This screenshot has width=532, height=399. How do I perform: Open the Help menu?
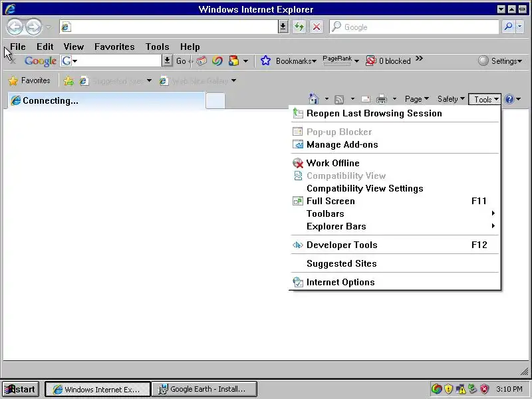point(190,47)
